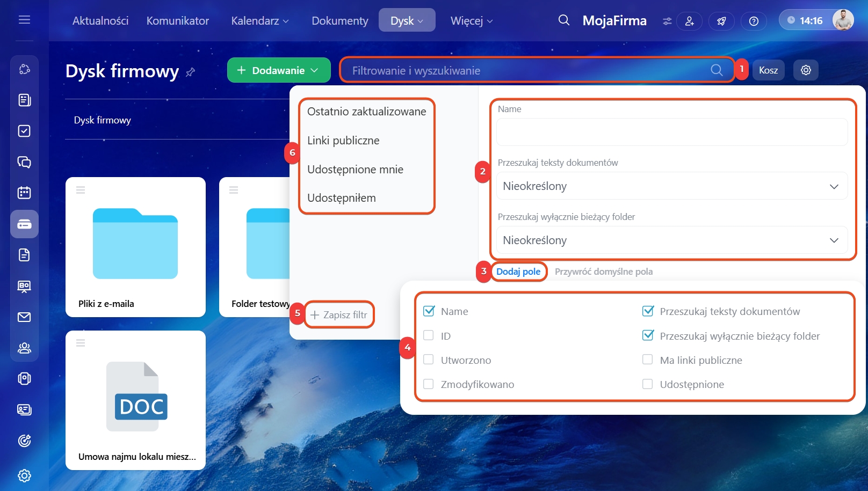The height and width of the screenshot is (491, 868).
Task: Open the hamburger main menu
Action: (x=24, y=20)
